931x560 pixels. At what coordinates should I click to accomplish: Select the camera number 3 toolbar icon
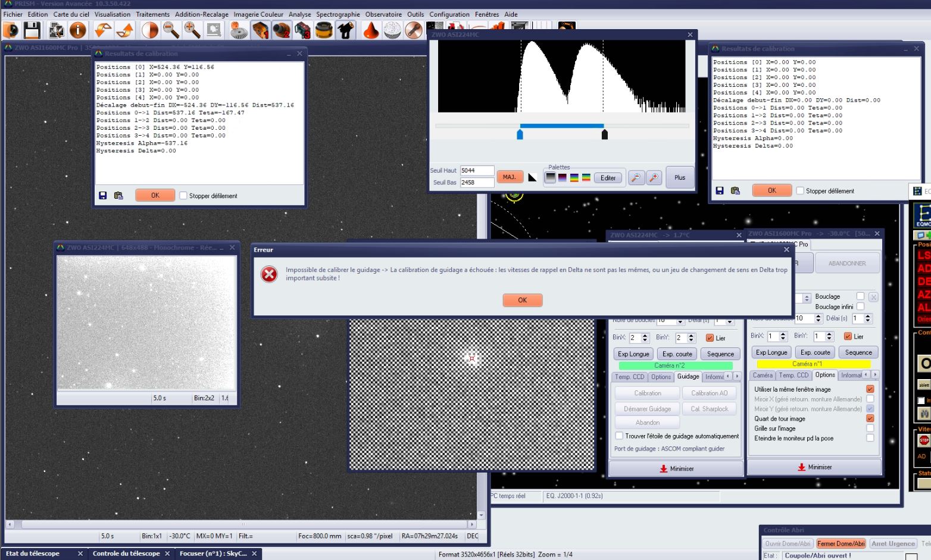[302, 30]
